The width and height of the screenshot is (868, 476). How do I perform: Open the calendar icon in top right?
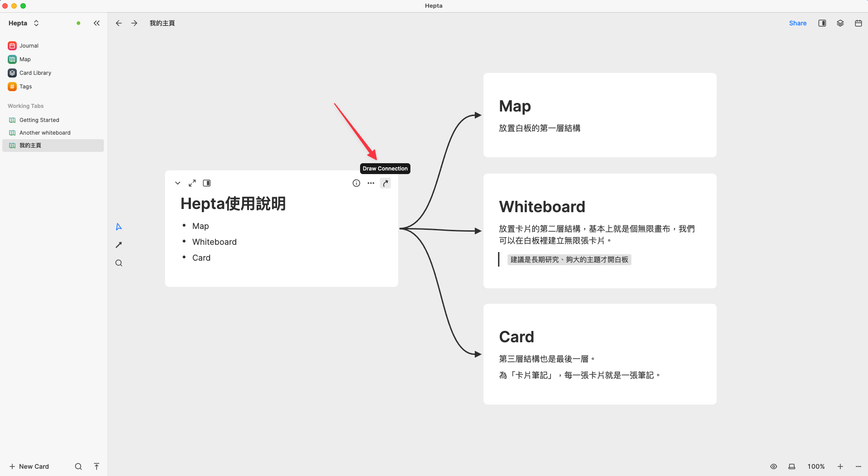point(858,23)
